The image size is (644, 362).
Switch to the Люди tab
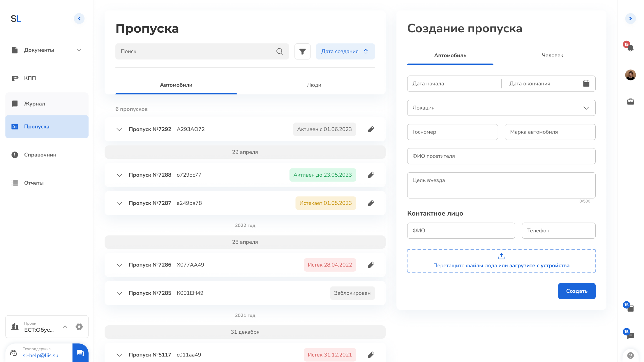coord(314,85)
